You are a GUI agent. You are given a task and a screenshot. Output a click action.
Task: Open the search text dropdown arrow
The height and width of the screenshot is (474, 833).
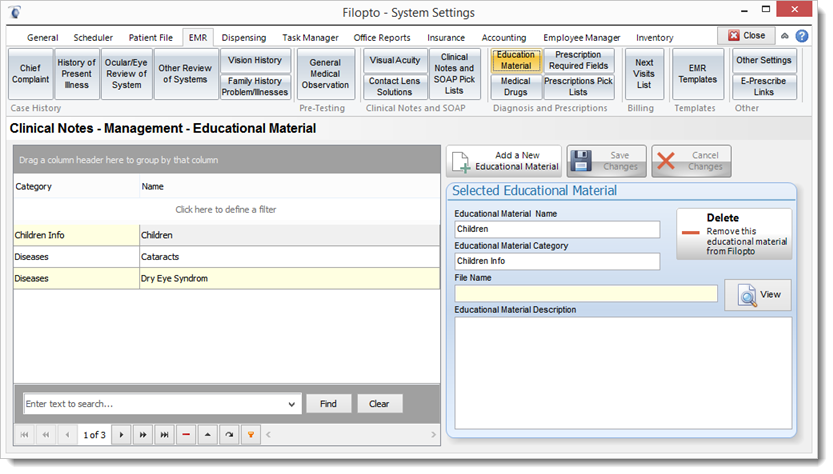(292, 404)
